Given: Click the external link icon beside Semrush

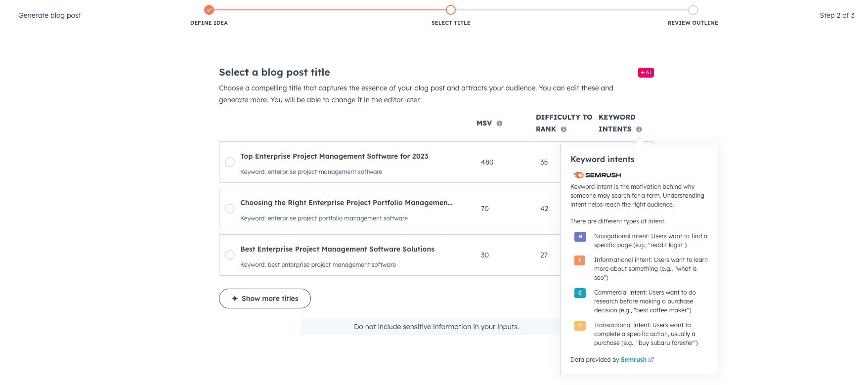Looking at the screenshot, I should (651, 360).
